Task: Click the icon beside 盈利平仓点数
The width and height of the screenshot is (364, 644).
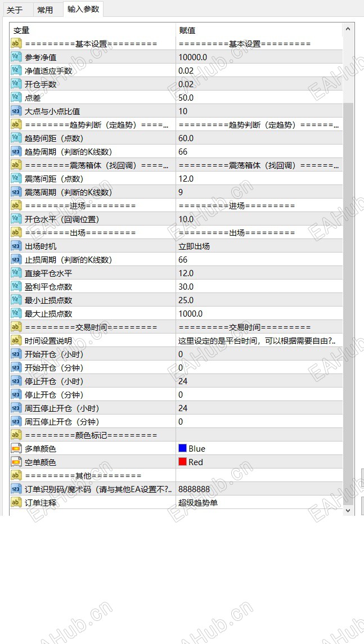Action: [16, 287]
